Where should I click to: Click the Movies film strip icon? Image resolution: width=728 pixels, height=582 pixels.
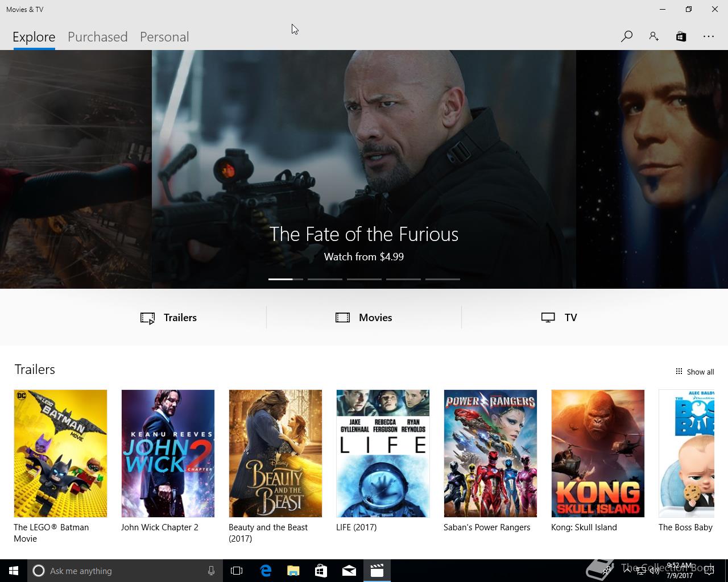(x=342, y=318)
